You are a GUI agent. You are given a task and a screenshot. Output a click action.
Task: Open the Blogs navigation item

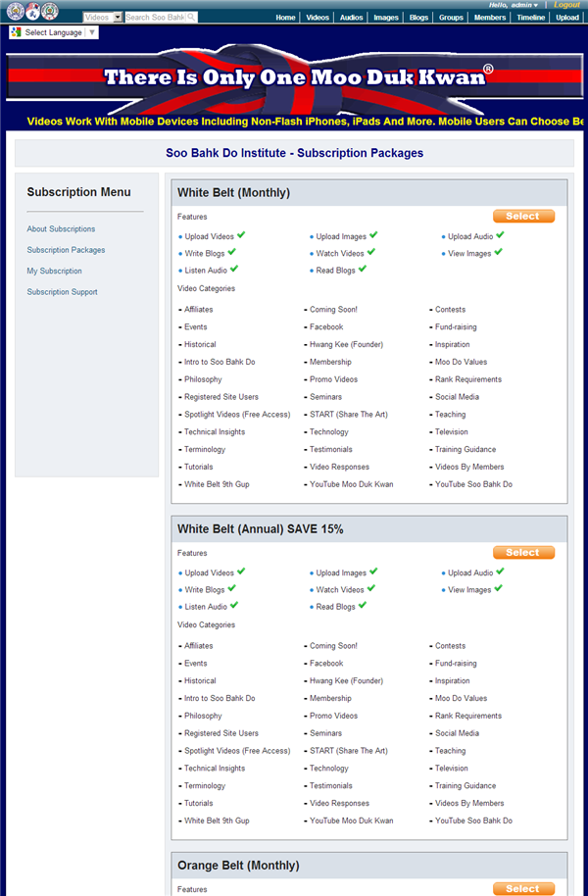418,17
